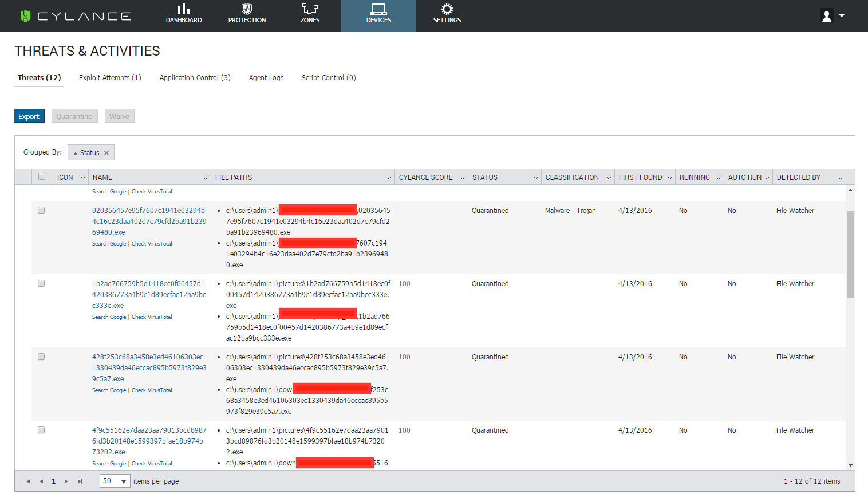Sort by NAME column header
Image resolution: width=868 pixels, height=502 pixels.
coord(102,177)
